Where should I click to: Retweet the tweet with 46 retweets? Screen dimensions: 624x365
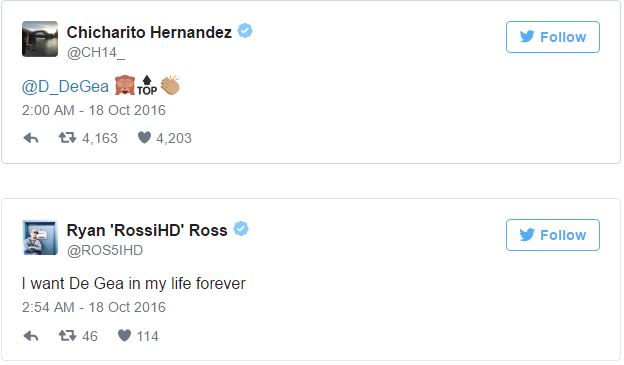pyautogui.click(x=67, y=336)
